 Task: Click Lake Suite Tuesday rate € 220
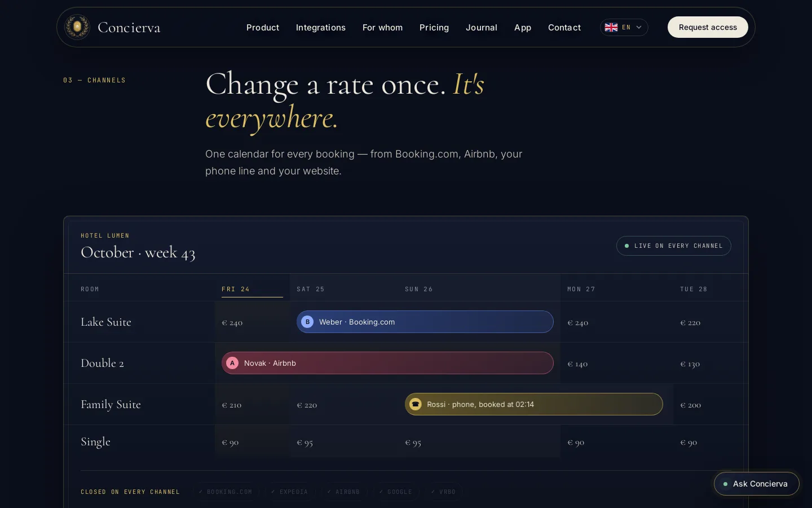point(690,323)
